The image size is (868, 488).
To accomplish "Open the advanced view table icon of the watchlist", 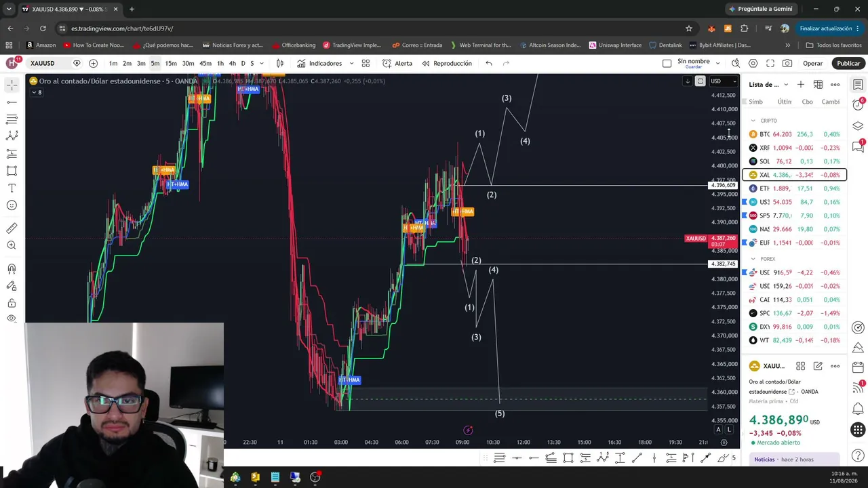I will pos(818,85).
